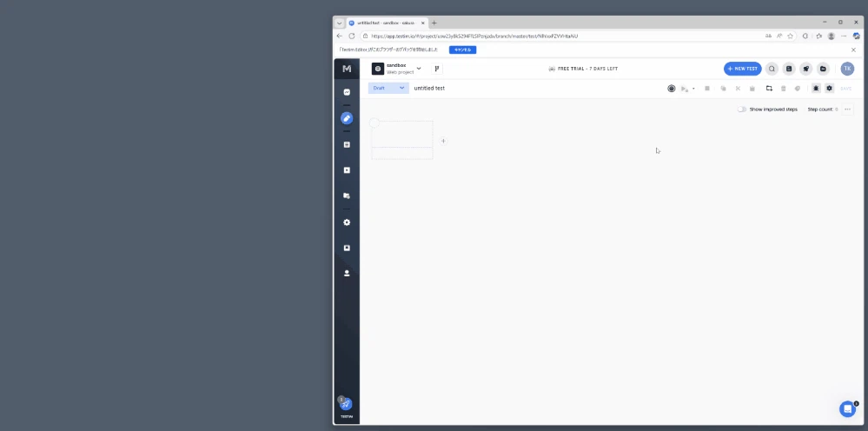The width and height of the screenshot is (868, 431).
Task: Click the record button in the test toolbar
Action: (672, 89)
